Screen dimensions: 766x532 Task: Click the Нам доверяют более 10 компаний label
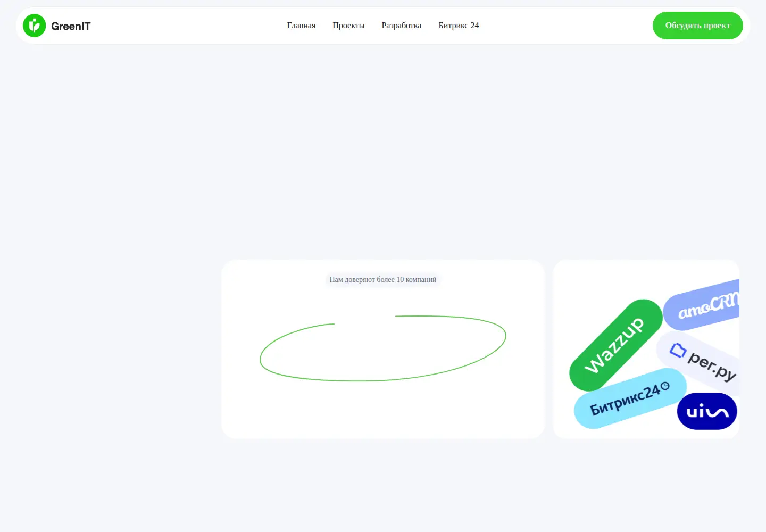click(x=383, y=280)
